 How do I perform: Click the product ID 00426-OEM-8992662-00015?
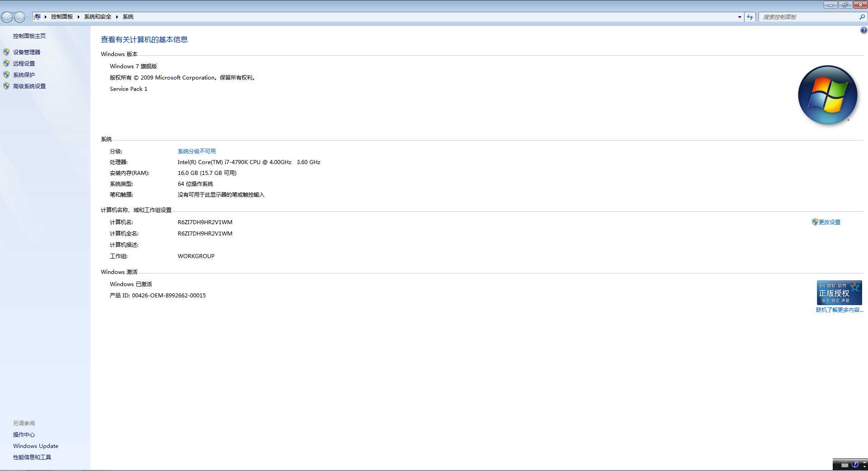click(x=169, y=296)
